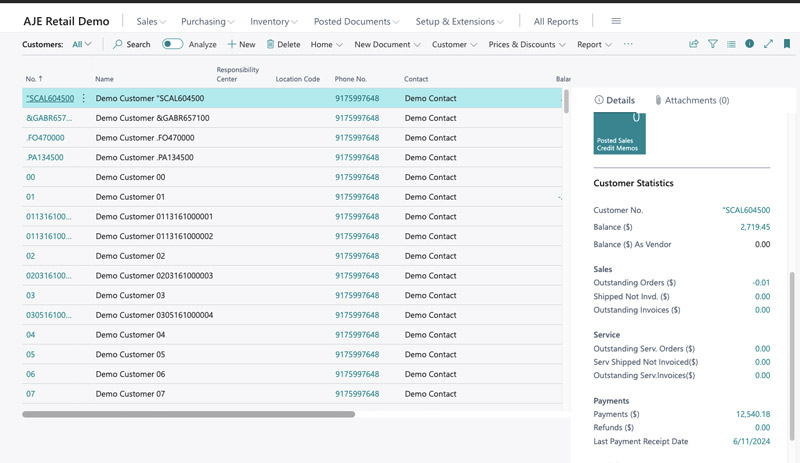Open the filter pane icon

click(x=713, y=44)
